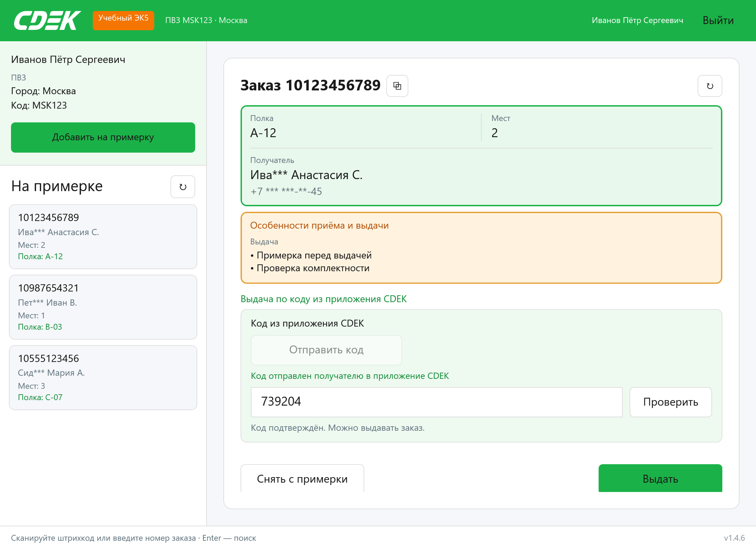The height and width of the screenshot is (550, 756).
Task: Log out via «Выйти»
Action: click(x=718, y=20)
